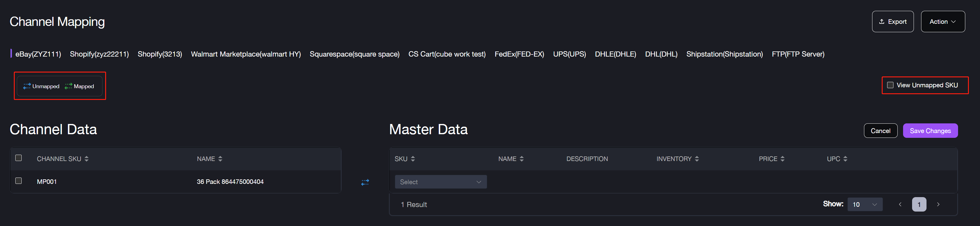Sort Master Data Name column
Screen dimensions: 980x226
coord(521,159)
